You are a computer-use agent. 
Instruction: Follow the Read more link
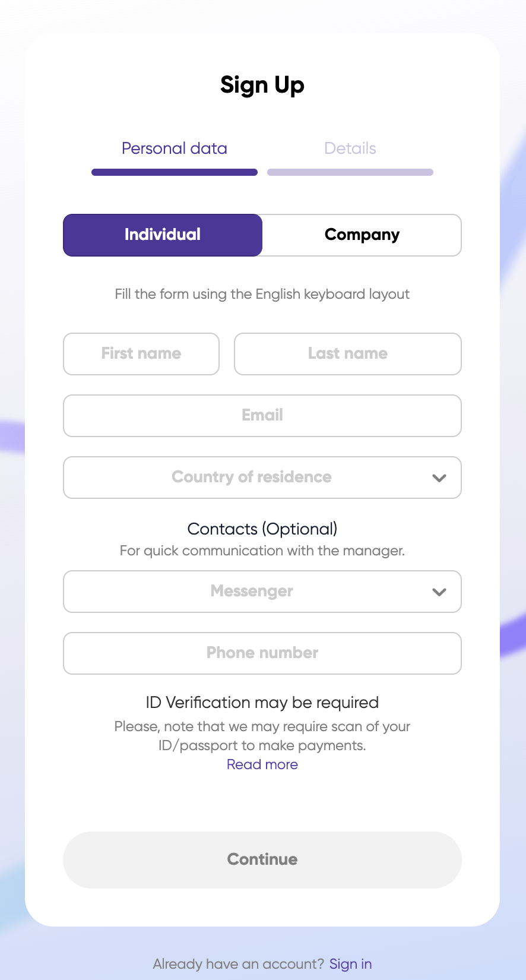point(262,764)
